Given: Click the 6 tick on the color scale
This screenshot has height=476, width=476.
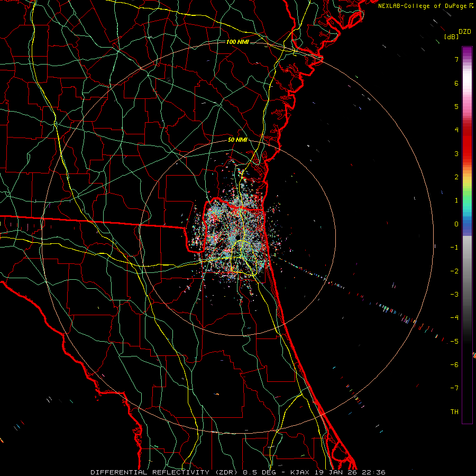Looking at the screenshot, I should (x=456, y=83).
